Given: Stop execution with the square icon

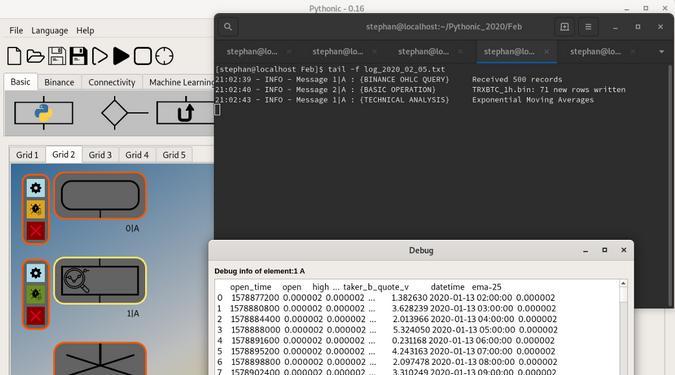Looking at the screenshot, I should tap(142, 56).
